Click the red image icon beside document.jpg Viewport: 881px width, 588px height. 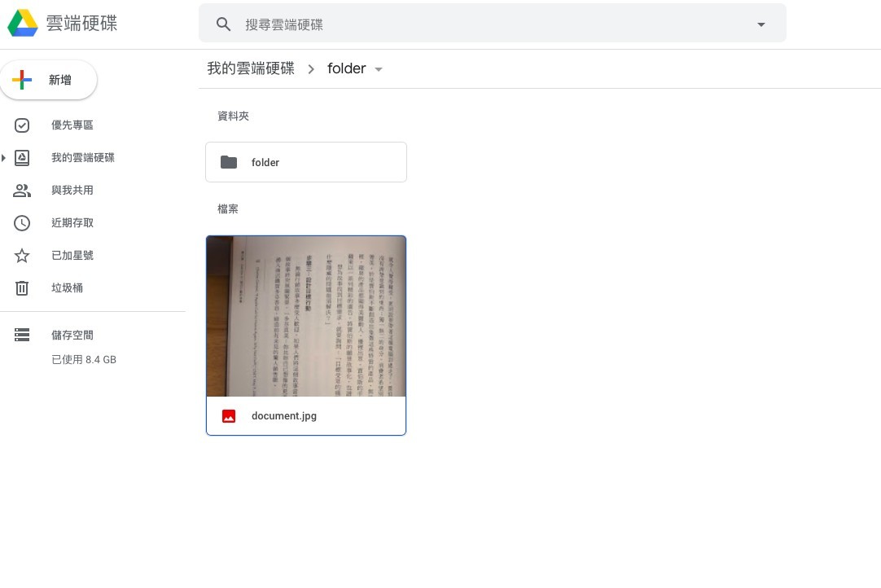pos(229,416)
